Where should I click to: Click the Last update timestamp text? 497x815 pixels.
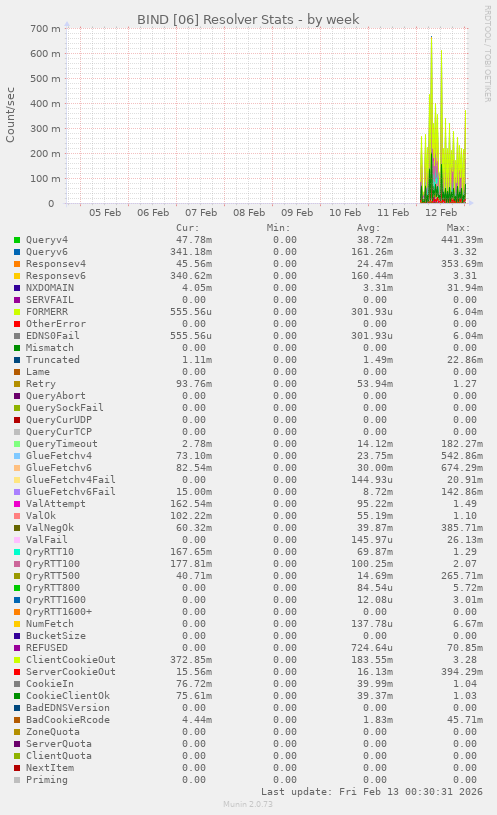[x=372, y=792]
